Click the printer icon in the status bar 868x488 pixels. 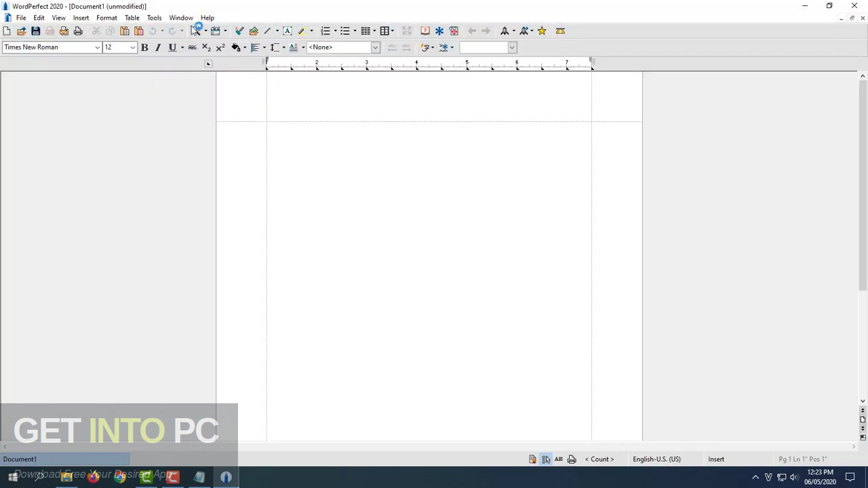click(x=572, y=460)
